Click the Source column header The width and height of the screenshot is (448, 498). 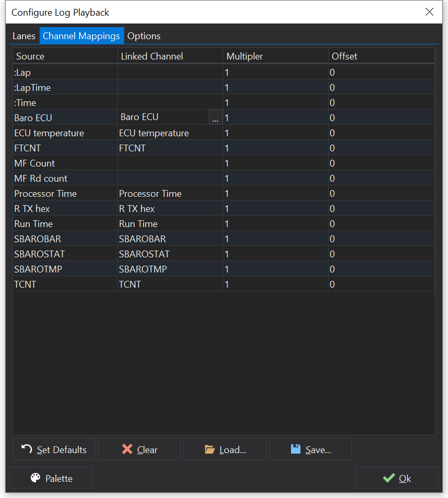pos(65,56)
